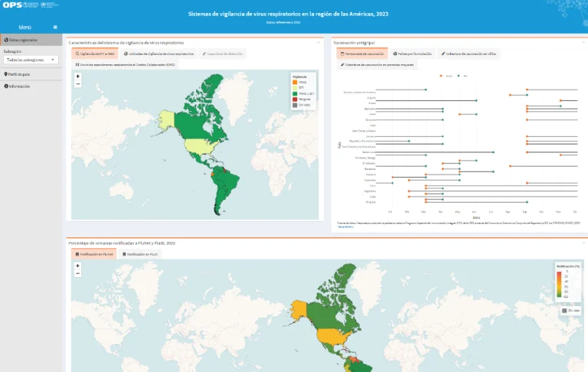Screen dimensions: 588x372
Task: Switch to Vigilancia de ETI e IRAG tab
Action: pyautogui.click(x=93, y=54)
